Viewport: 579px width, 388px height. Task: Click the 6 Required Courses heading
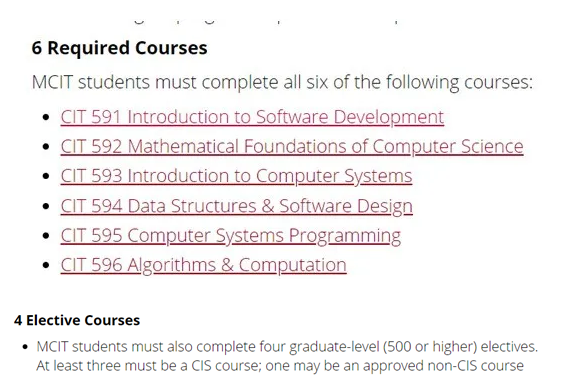tap(119, 48)
